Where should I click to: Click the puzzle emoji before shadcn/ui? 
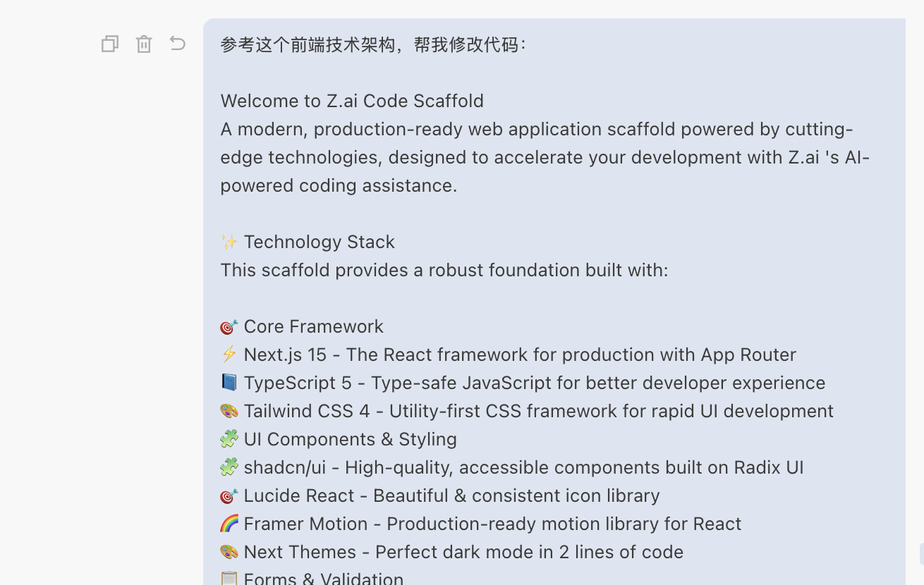tap(229, 467)
